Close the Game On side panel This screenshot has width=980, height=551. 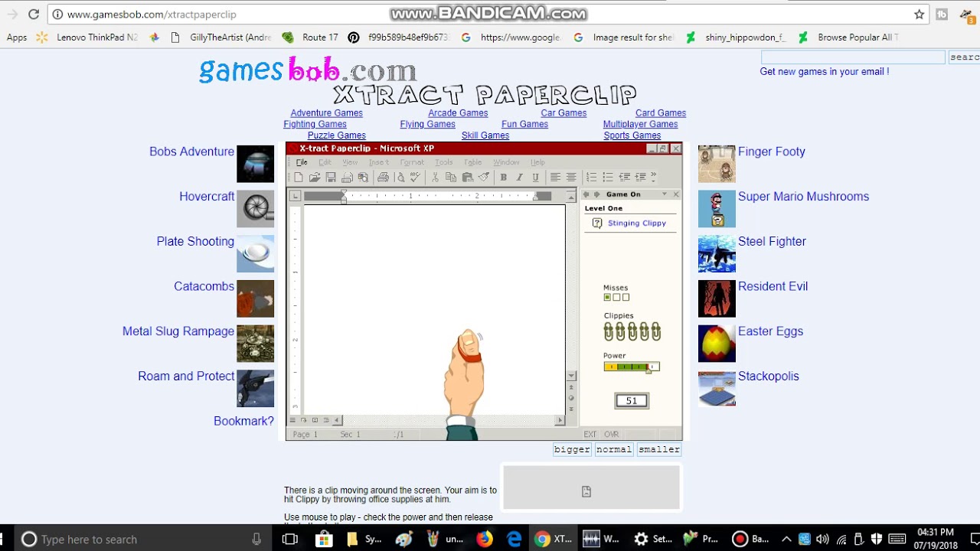click(x=676, y=194)
